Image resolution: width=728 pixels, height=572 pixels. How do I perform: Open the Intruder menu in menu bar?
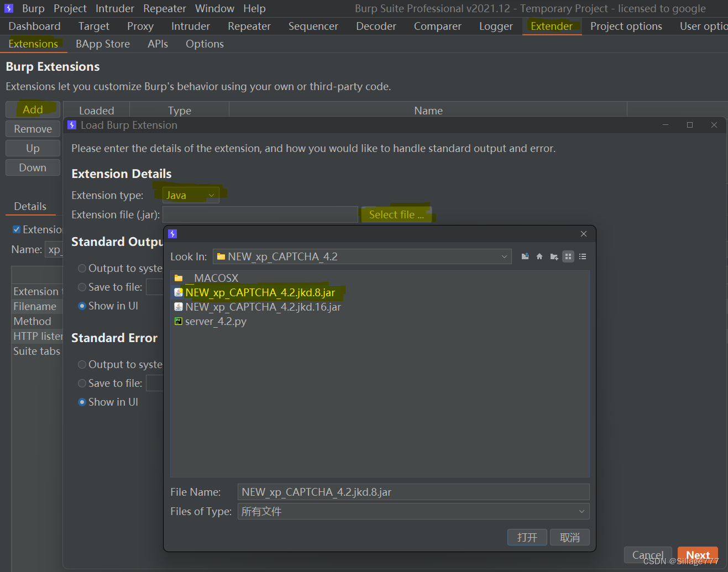[115, 8]
